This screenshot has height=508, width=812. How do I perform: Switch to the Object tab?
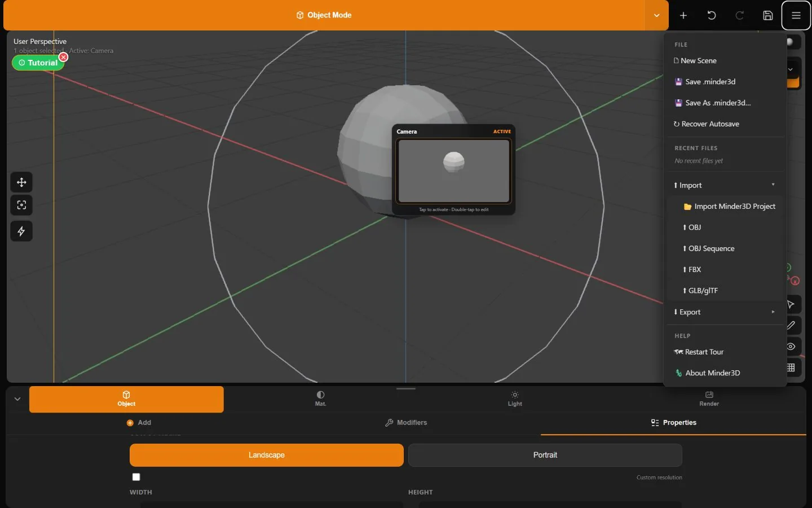(126, 399)
